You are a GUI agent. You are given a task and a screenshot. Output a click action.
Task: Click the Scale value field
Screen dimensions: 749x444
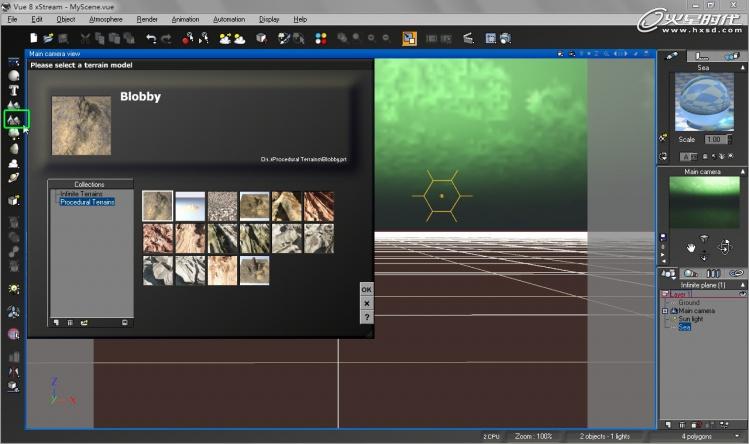click(x=715, y=140)
